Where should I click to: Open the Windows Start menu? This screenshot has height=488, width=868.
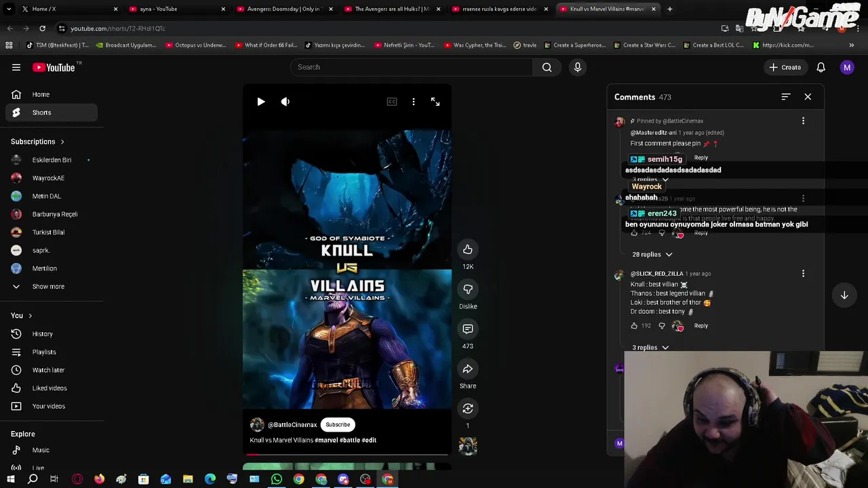point(10,480)
